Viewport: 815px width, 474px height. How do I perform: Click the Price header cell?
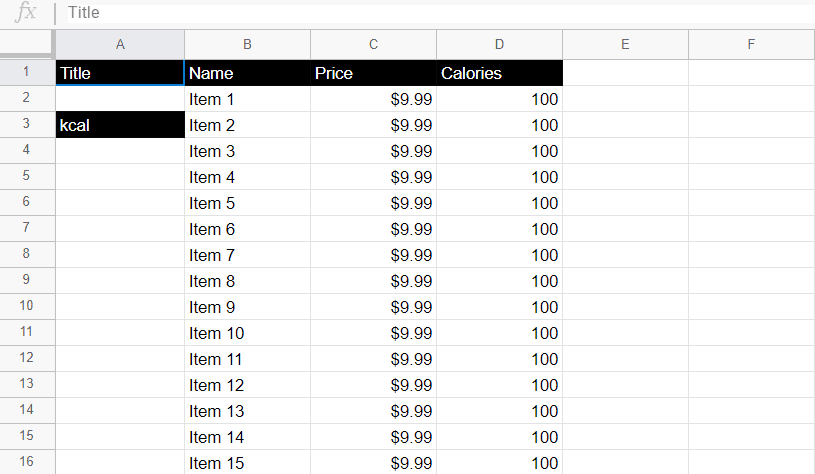[373, 73]
